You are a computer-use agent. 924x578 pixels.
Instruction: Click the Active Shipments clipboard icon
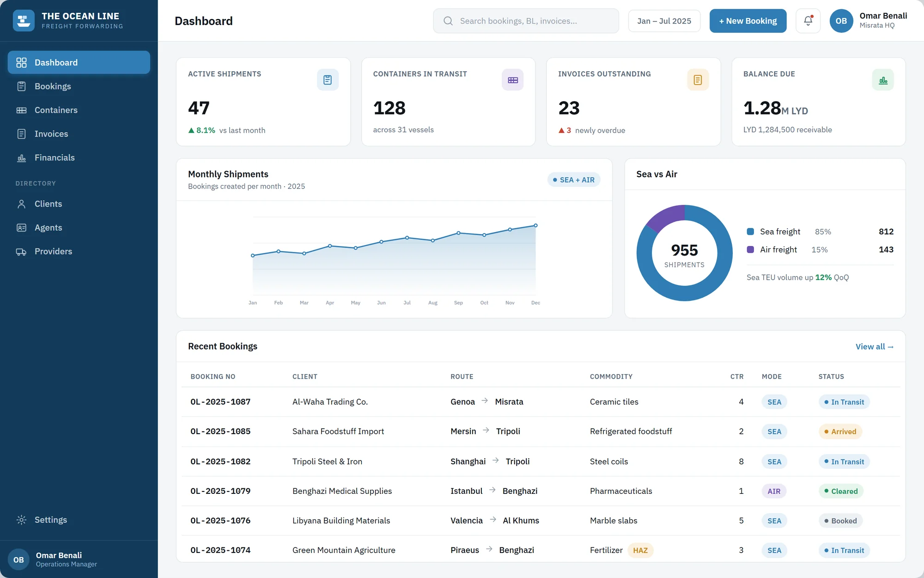click(328, 80)
